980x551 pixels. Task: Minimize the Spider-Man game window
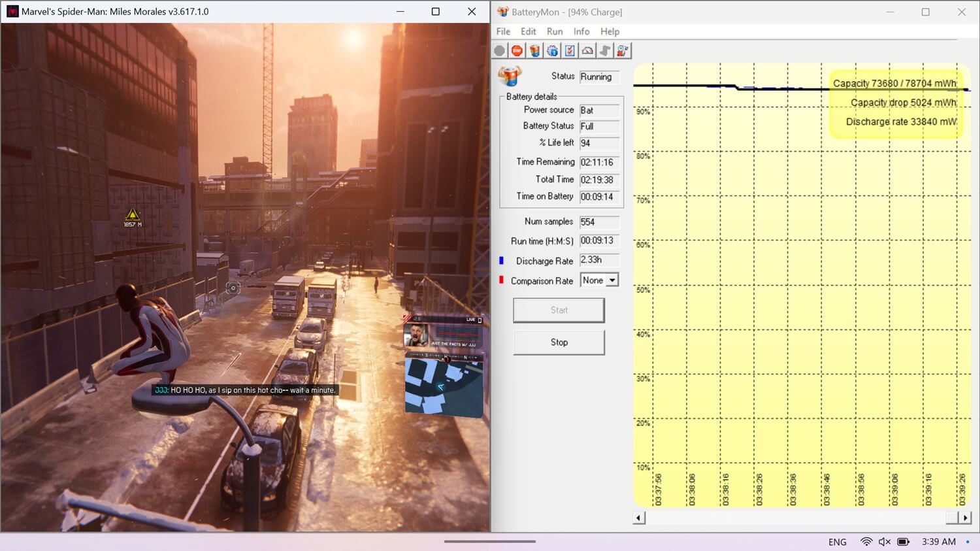click(x=400, y=12)
